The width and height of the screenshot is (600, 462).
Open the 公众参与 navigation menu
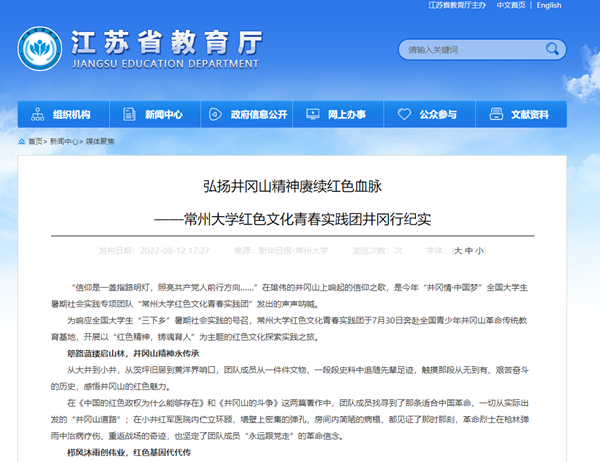[439, 115]
